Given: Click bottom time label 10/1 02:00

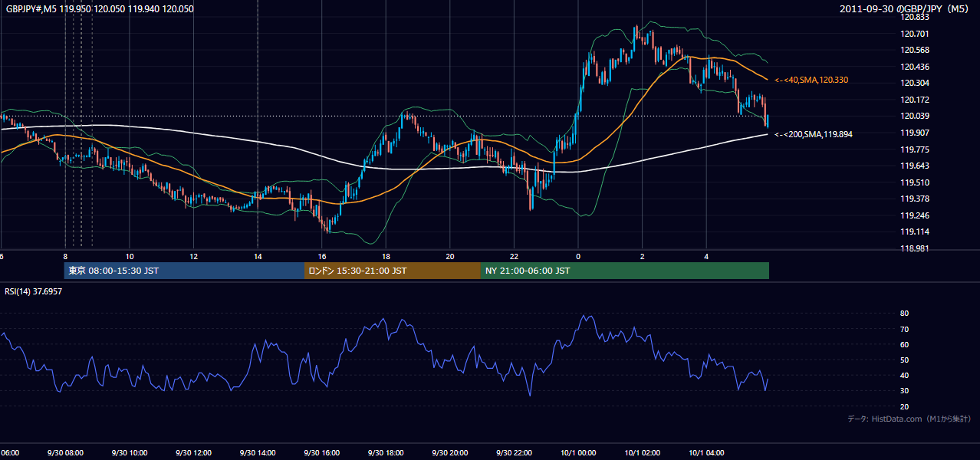Looking at the screenshot, I should coord(643,453).
